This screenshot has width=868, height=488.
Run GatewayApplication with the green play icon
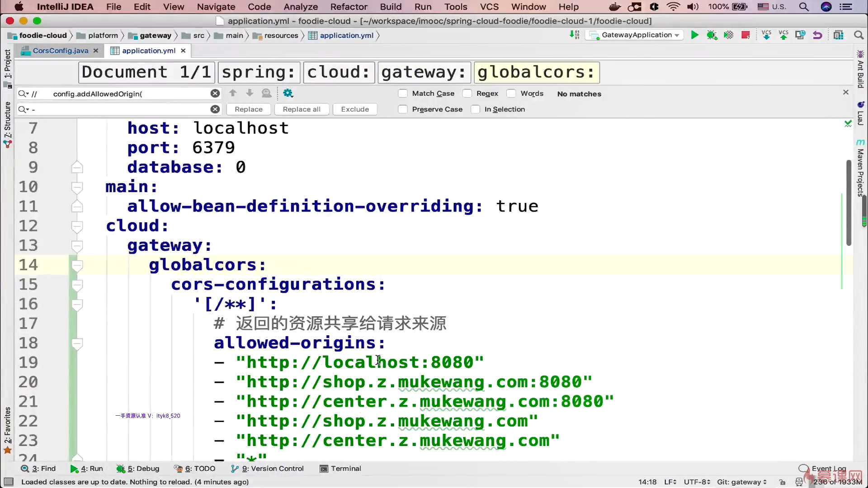694,35
